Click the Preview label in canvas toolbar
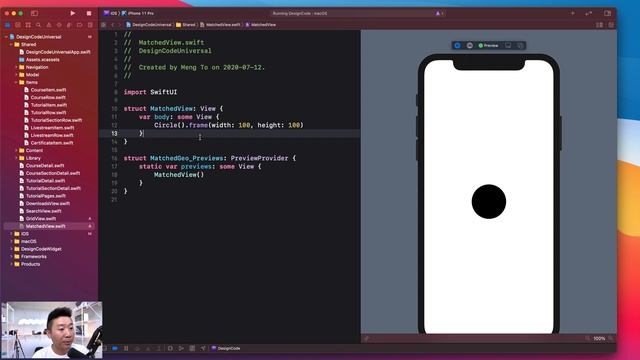The image size is (640, 360). pyautogui.click(x=491, y=45)
